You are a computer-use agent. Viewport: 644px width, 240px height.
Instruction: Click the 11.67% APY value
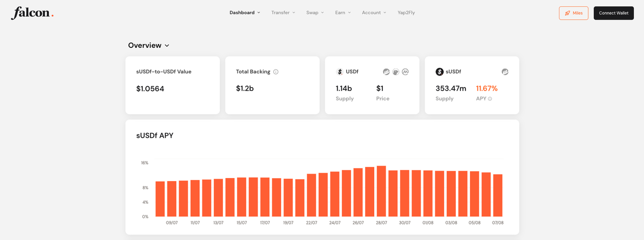point(487,89)
